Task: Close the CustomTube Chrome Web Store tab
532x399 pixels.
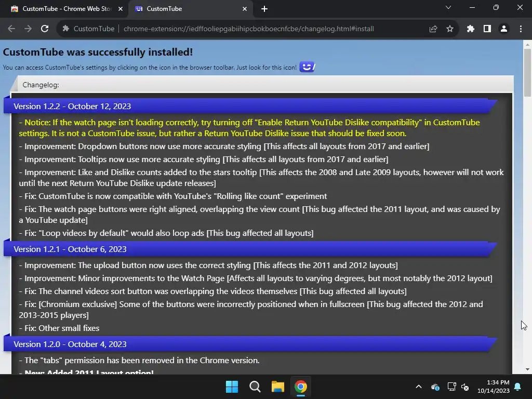Action: (x=121, y=9)
